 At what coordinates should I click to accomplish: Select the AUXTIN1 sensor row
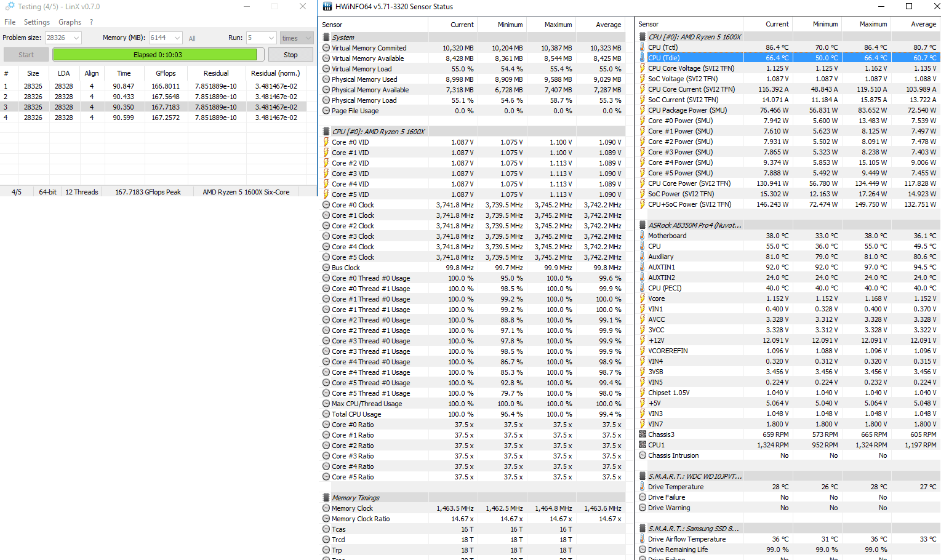(x=788, y=267)
